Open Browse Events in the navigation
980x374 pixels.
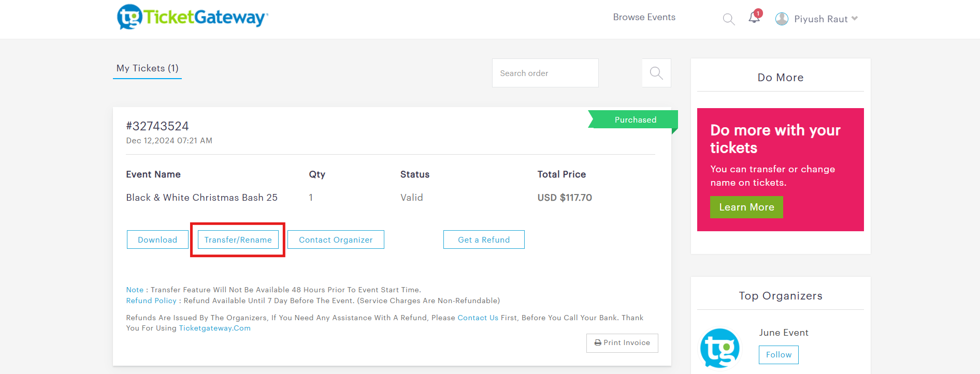(x=644, y=17)
